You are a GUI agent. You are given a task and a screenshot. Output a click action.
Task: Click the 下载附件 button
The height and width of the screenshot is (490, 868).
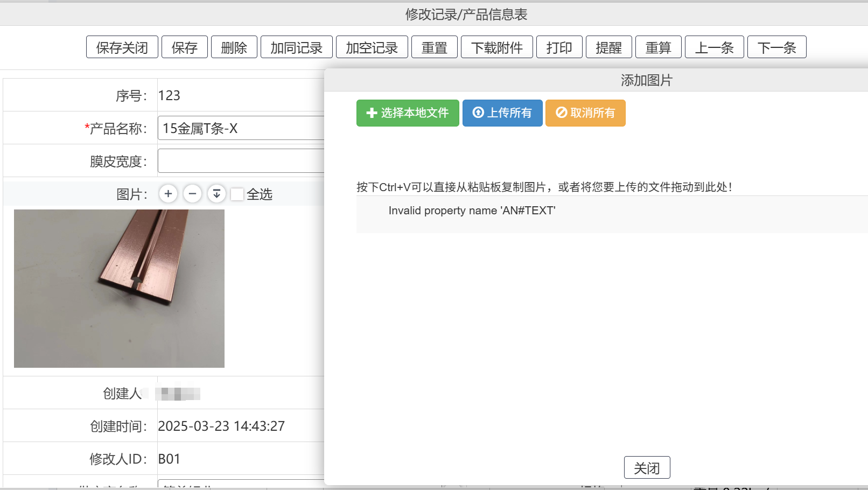click(497, 47)
